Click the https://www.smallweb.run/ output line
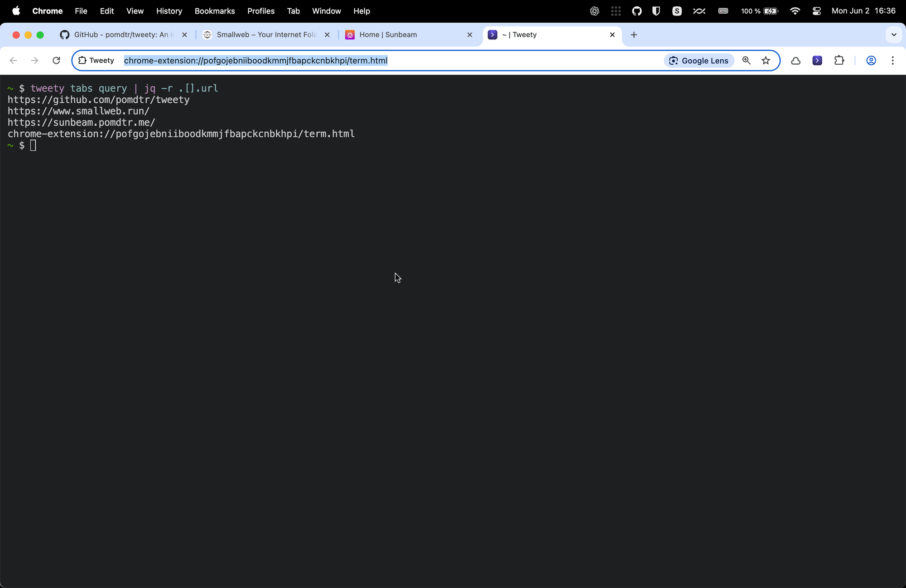This screenshot has width=906, height=588. pos(79,111)
